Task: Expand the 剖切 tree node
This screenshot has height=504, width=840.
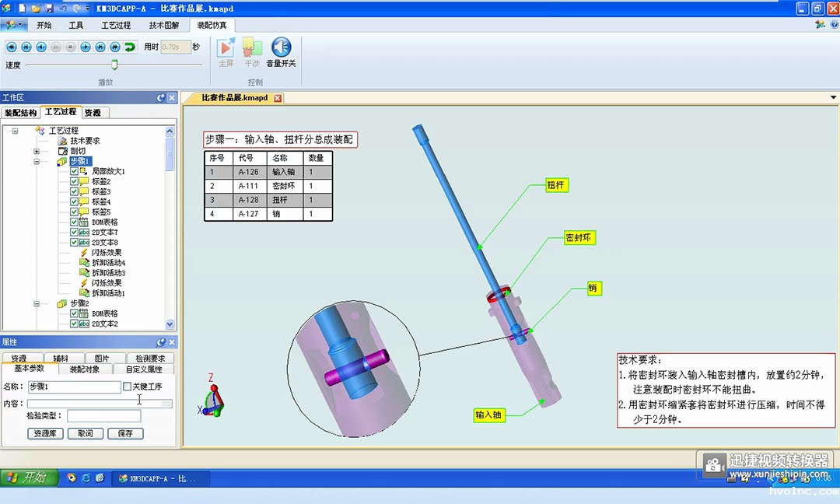Action: [37, 151]
